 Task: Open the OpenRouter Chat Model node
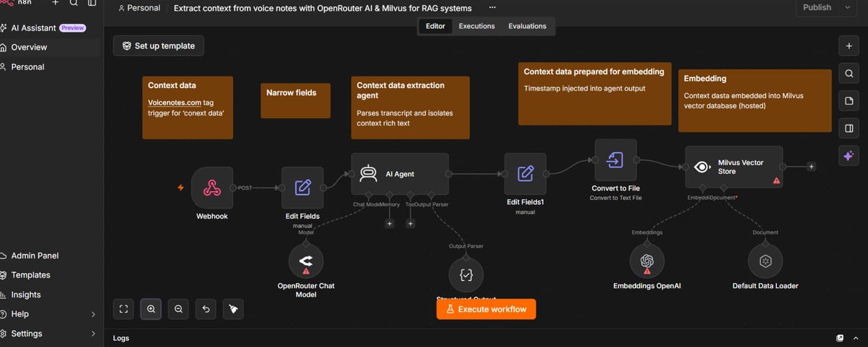click(x=306, y=261)
